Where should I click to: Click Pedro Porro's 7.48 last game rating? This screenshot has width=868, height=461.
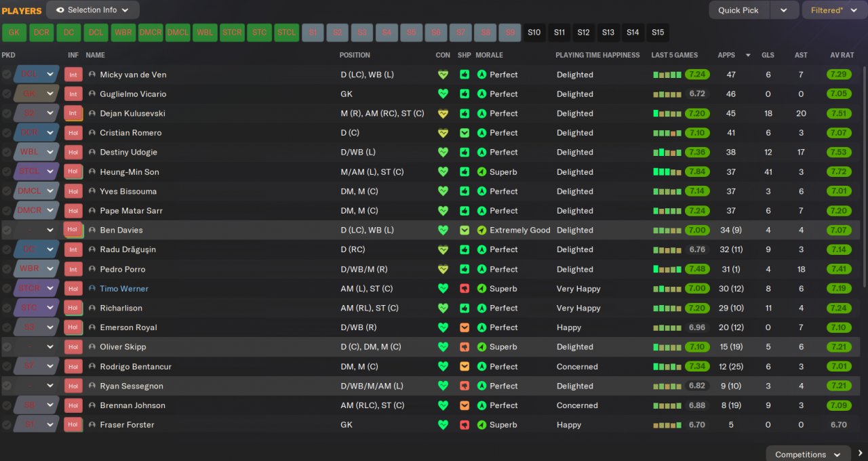pyautogui.click(x=697, y=269)
